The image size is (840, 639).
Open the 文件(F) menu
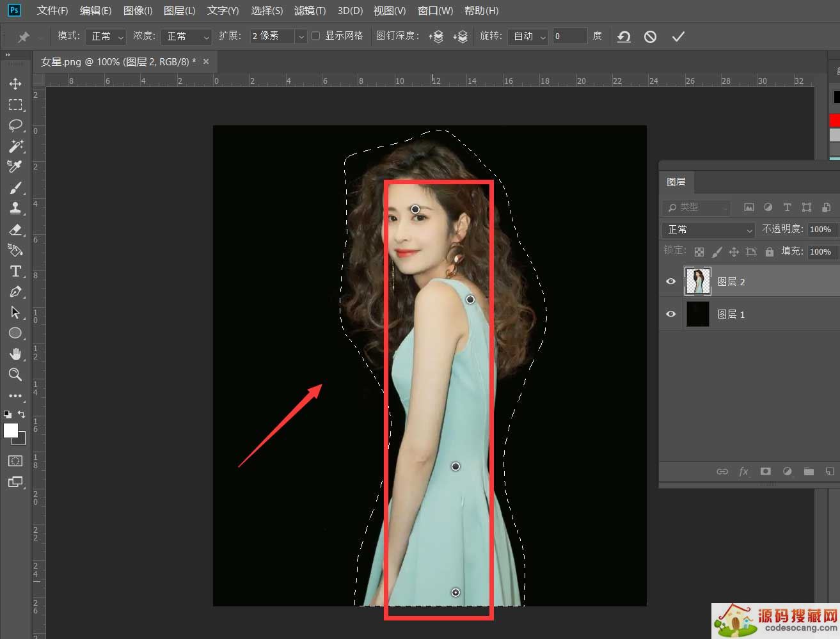pyautogui.click(x=52, y=11)
